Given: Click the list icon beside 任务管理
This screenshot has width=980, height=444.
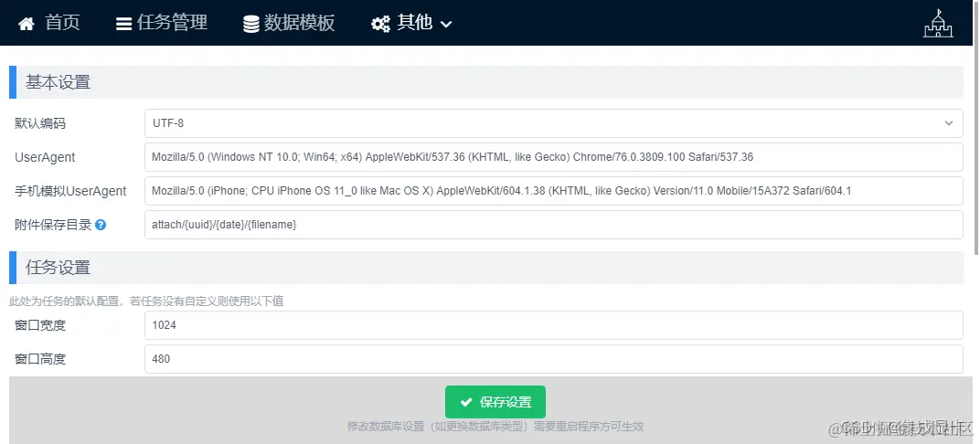Looking at the screenshot, I should click(x=123, y=25).
